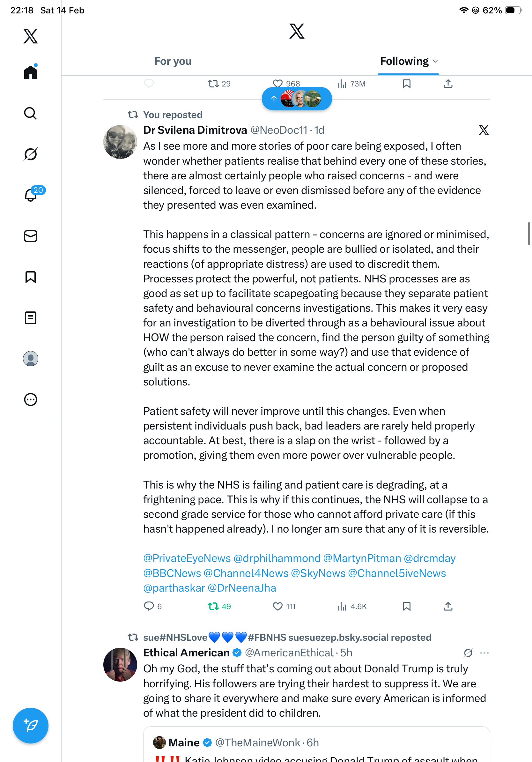Jump to new posts via blue pill
The height and width of the screenshot is (762, 532).
coord(297,99)
